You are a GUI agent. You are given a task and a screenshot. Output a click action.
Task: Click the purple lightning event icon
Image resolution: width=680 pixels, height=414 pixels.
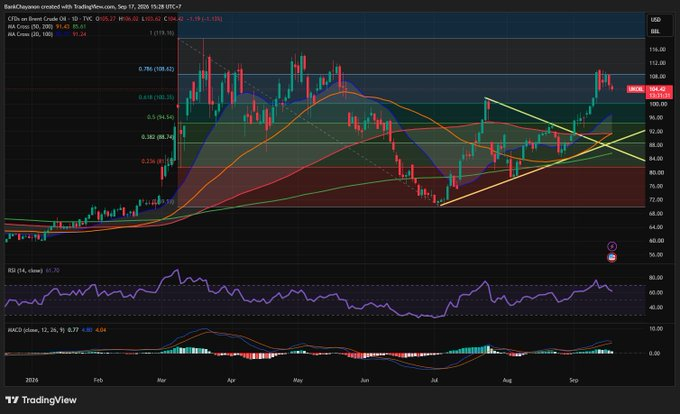pyautogui.click(x=612, y=246)
